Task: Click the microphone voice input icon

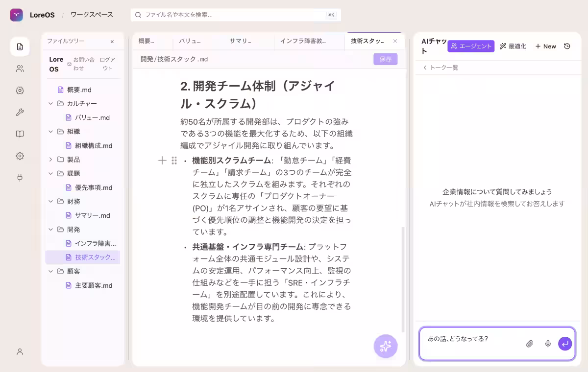Action: [548, 344]
